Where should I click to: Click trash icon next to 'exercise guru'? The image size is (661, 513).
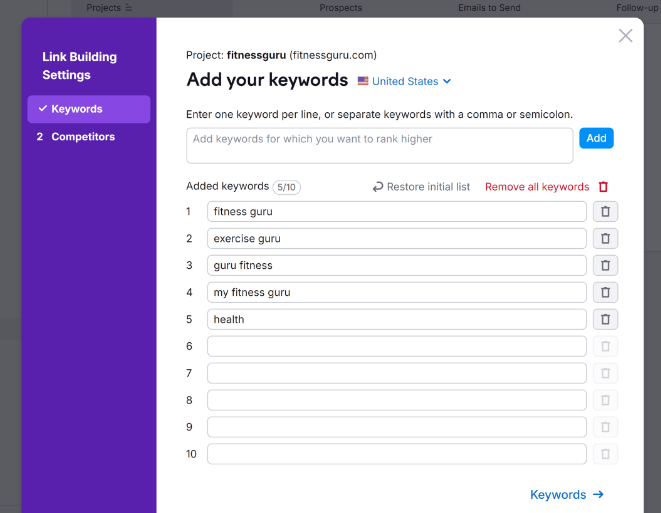pos(605,239)
